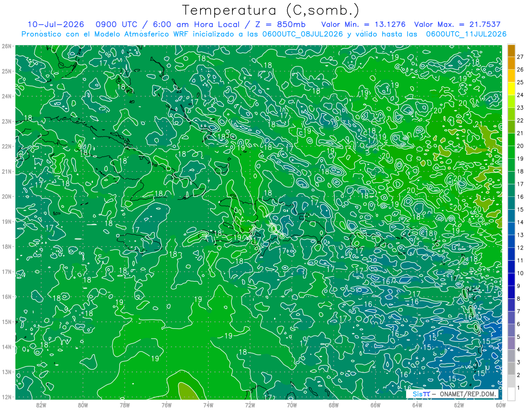Click the "25N" latitude axis label
Viewport: 532px width, 411px height.
[6, 71]
